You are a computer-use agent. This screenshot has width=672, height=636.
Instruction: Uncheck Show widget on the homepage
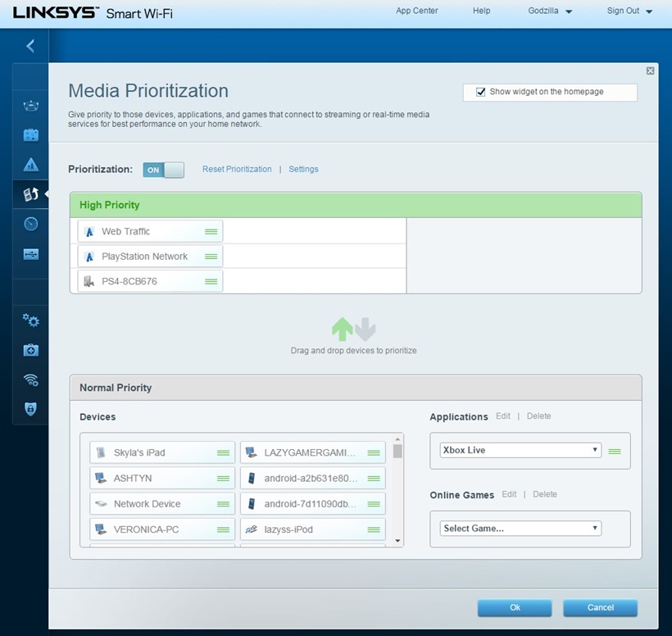click(481, 92)
